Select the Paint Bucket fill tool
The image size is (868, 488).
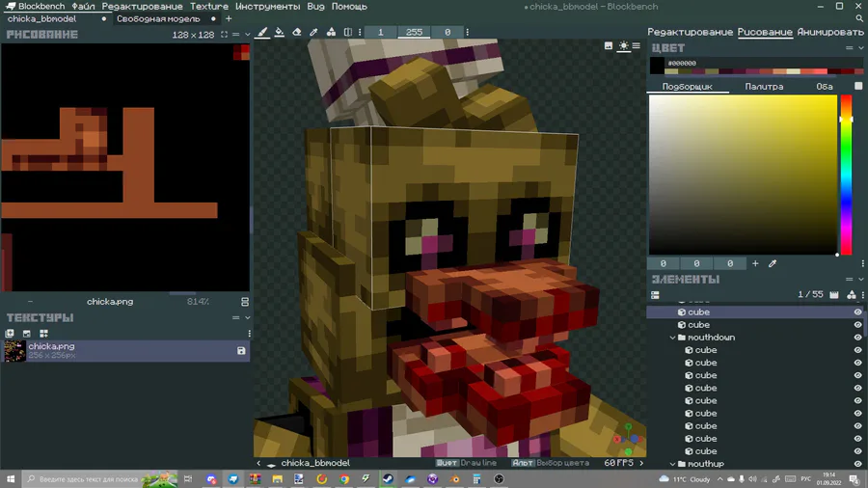click(x=280, y=32)
